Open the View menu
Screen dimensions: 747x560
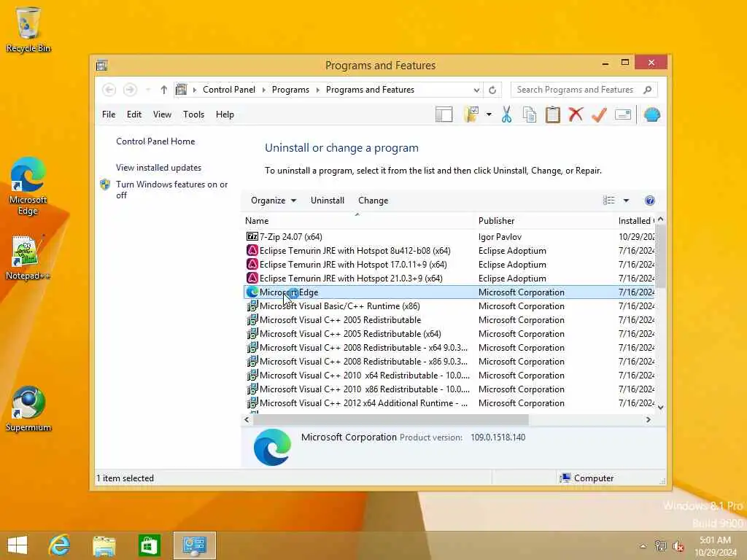point(162,114)
